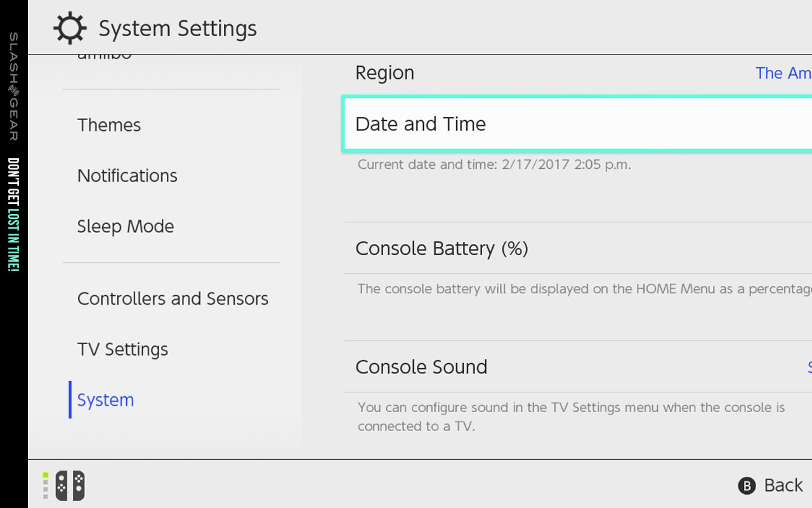Go to Controllers and Sensors
The image size is (812, 508).
(173, 298)
